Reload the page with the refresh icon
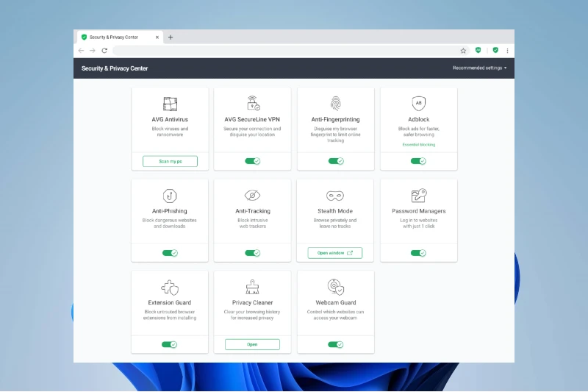The width and height of the screenshot is (588, 392). (104, 50)
